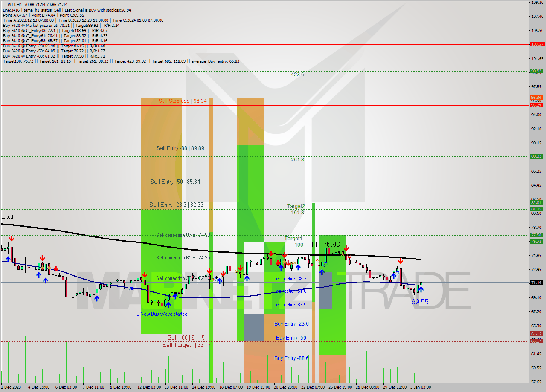This screenshot has height=392, width=546.
Task: Click the '| | | 69.55' price label
Action: (414, 302)
